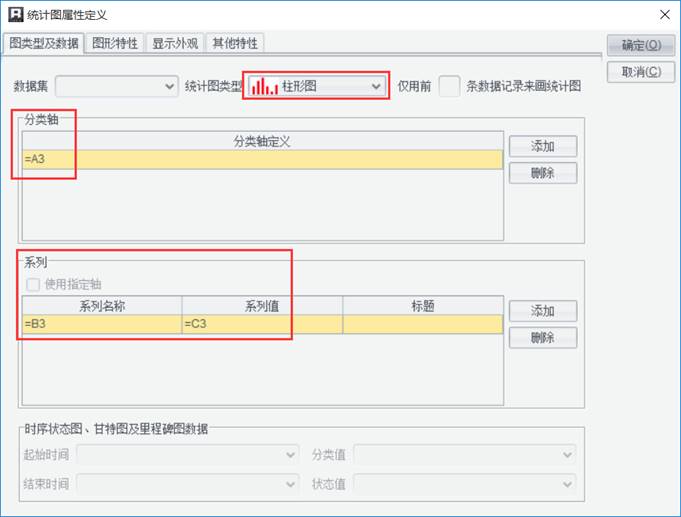This screenshot has height=517, width=681.
Task: Click 添加 in the 系列 section
Action: click(543, 311)
